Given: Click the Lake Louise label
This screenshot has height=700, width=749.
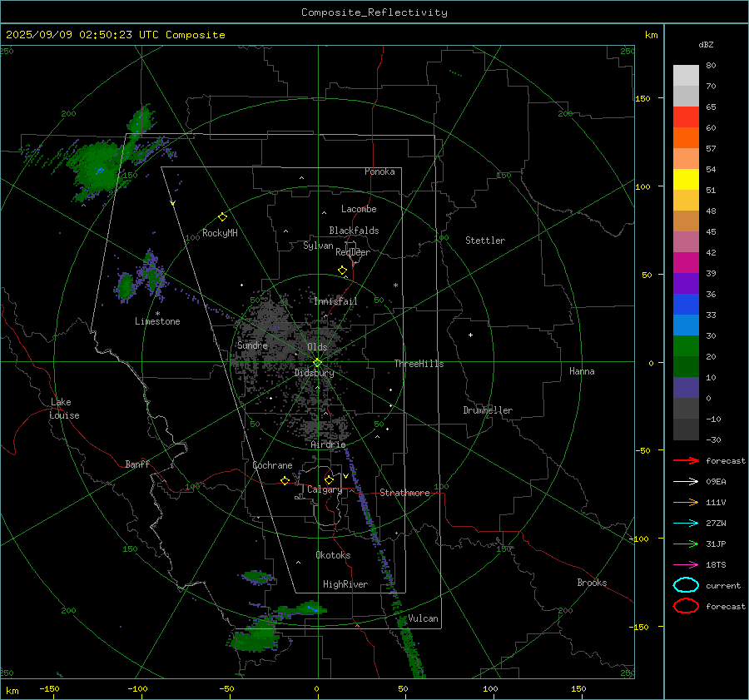Looking at the screenshot, I should [64, 409].
